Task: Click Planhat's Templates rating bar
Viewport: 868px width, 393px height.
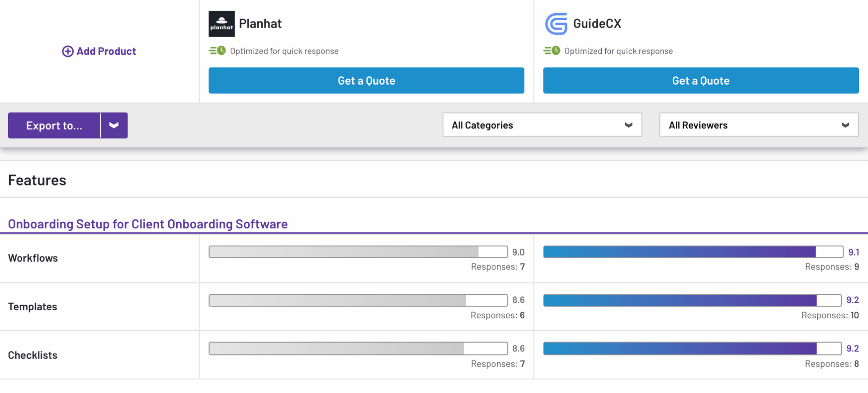Action: pos(358,300)
